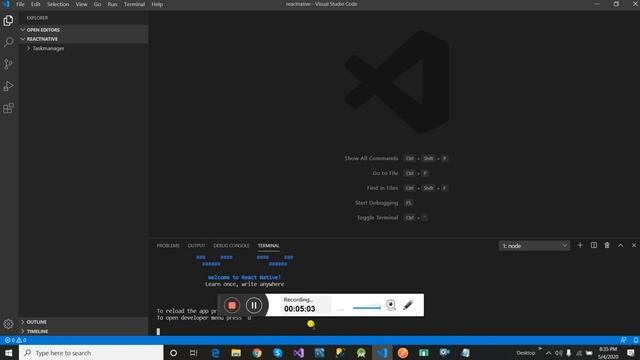Open File Explorer from taskbar
The height and width of the screenshot is (360, 640).
tap(236, 353)
